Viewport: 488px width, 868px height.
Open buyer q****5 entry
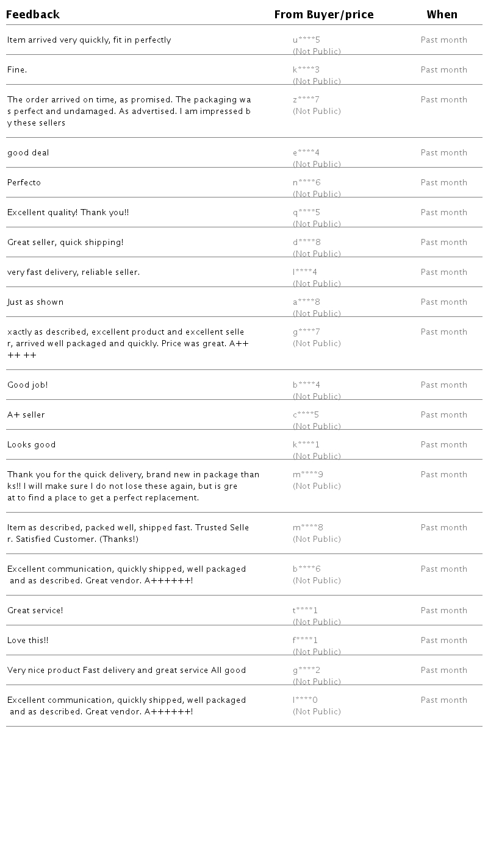[306, 213]
